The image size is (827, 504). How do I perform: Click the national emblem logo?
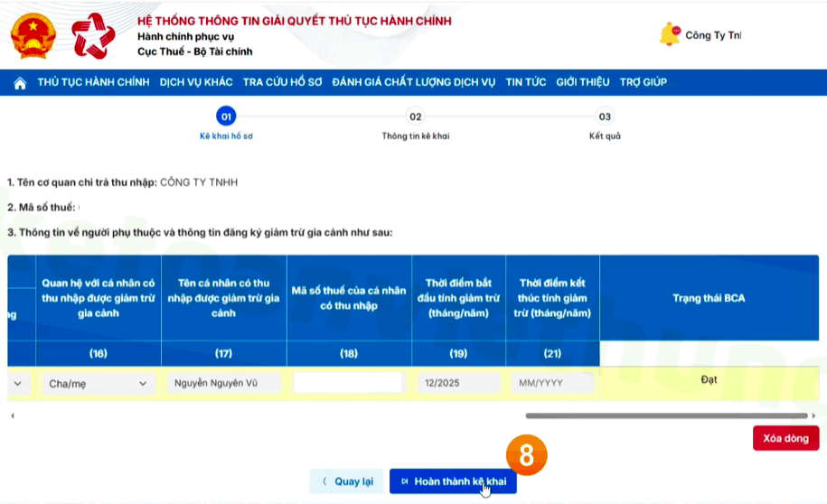pyautogui.click(x=33, y=36)
